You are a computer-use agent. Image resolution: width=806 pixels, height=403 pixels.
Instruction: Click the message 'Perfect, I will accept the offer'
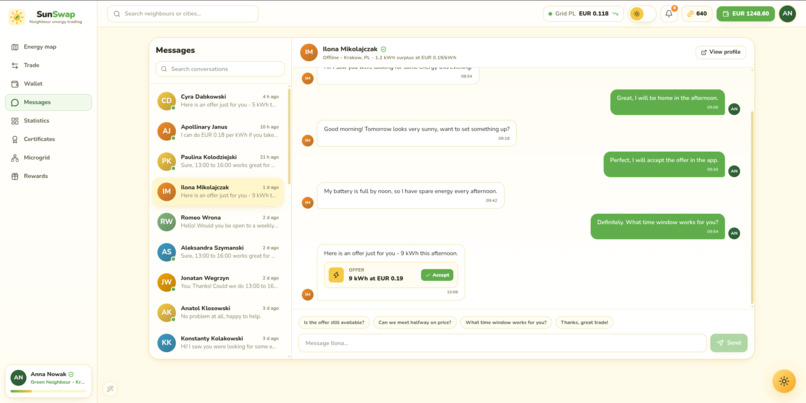coord(664,164)
